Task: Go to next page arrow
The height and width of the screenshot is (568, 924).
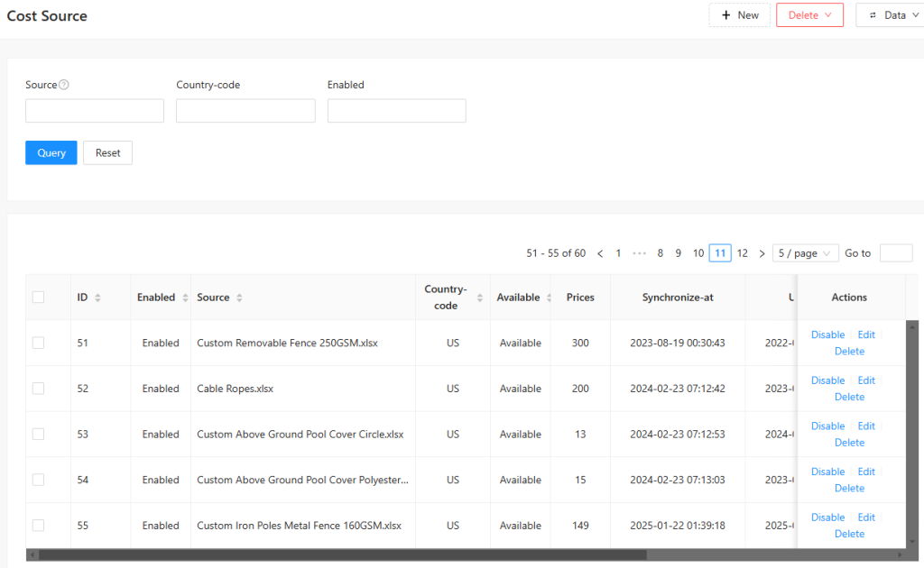Action: coord(762,253)
